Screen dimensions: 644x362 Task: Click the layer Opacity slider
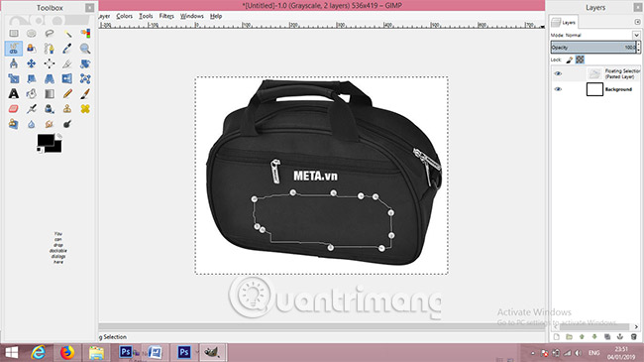pos(593,48)
